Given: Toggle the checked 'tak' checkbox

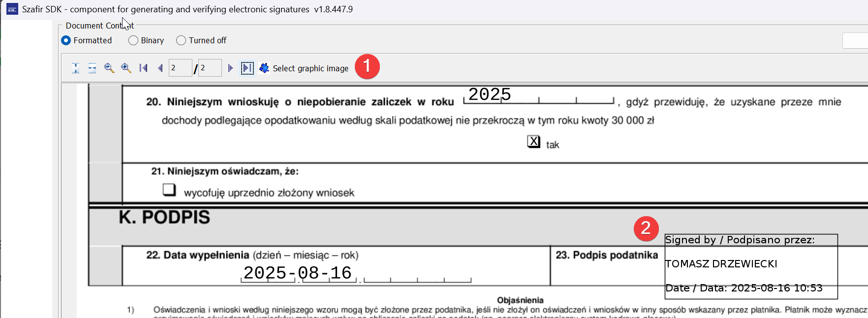Looking at the screenshot, I should (533, 142).
